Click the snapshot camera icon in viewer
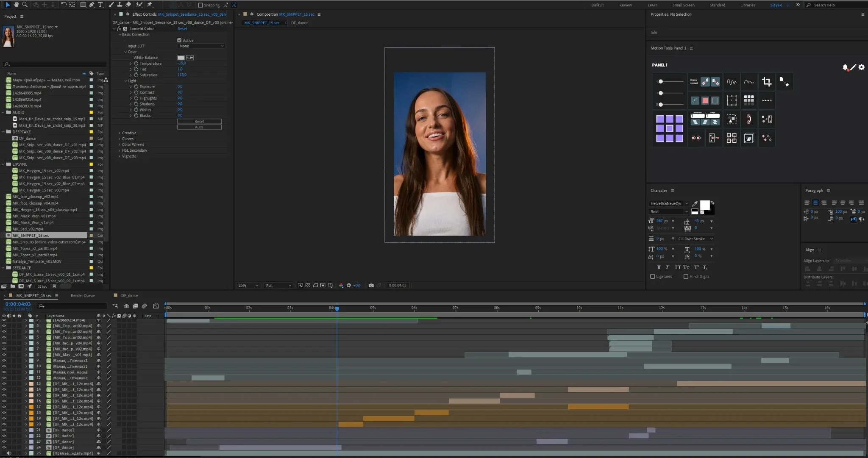Screen dimensions: 868x458 371,286
